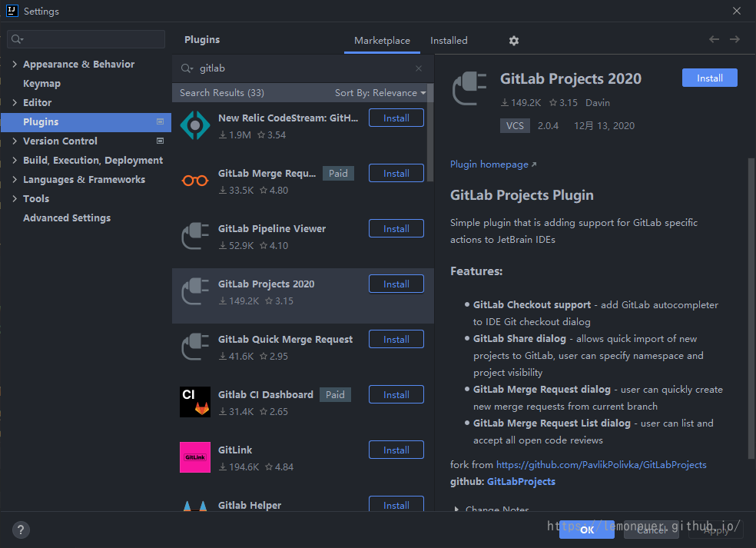Expand Languages & Frameworks node
The image size is (756, 548).
[15, 179]
